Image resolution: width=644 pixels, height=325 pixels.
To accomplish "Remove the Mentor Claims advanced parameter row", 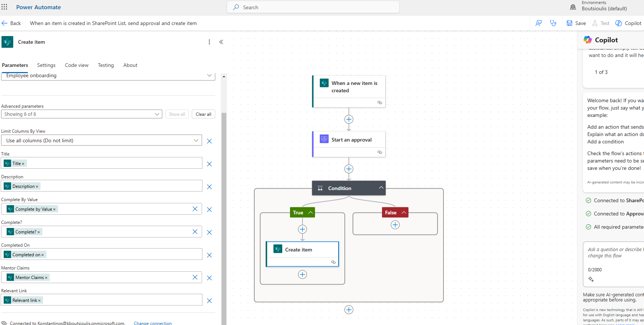I will click(209, 278).
